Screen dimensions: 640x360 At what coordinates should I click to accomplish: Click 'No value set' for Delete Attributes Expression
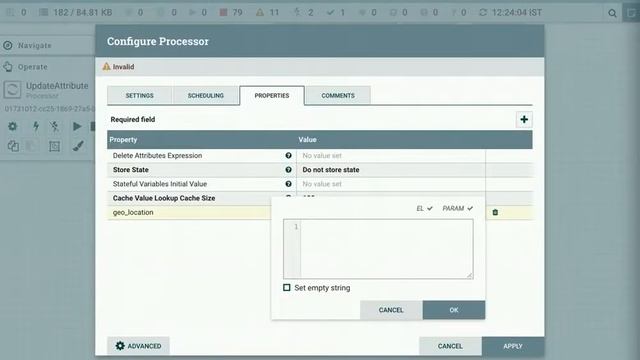(322, 156)
